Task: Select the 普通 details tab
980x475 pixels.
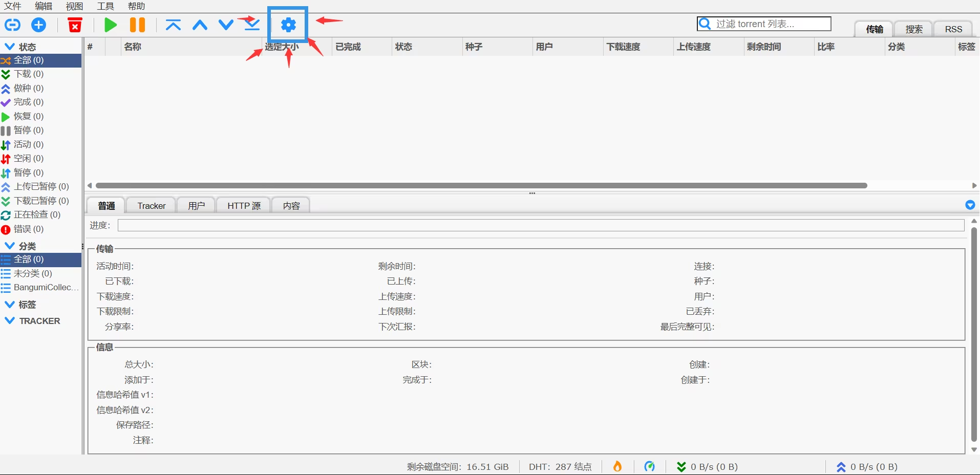Action: click(x=106, y=206)
